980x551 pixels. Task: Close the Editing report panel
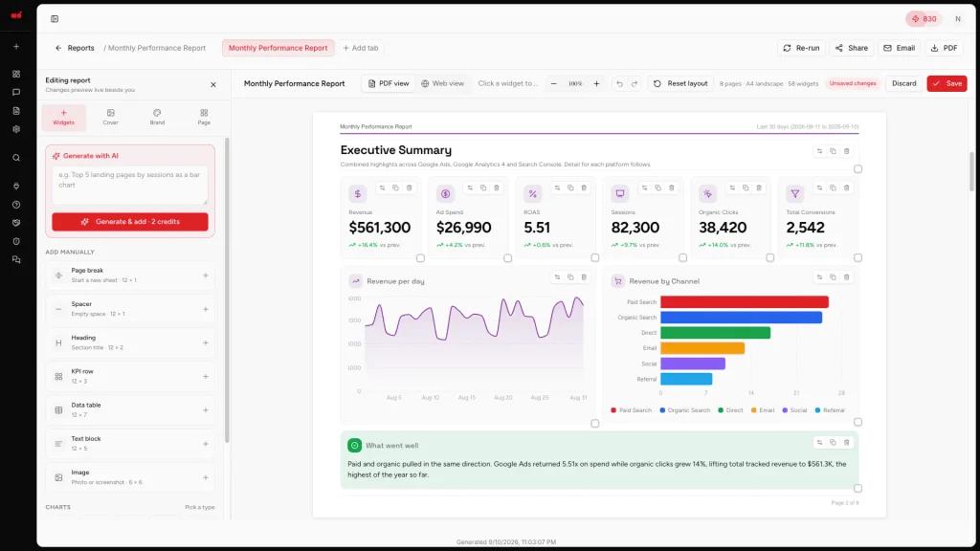pyautogui.click(x=213, y=85)
